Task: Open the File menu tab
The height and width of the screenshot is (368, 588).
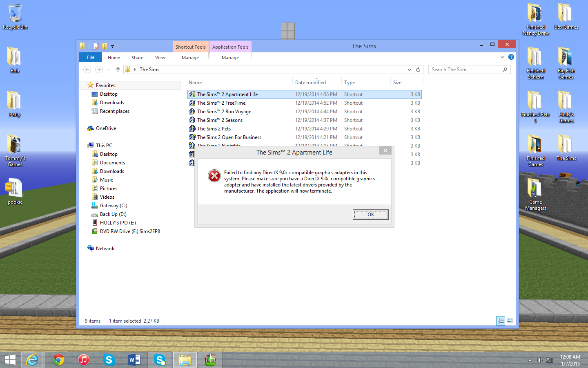Action: (x=91, y=57)
